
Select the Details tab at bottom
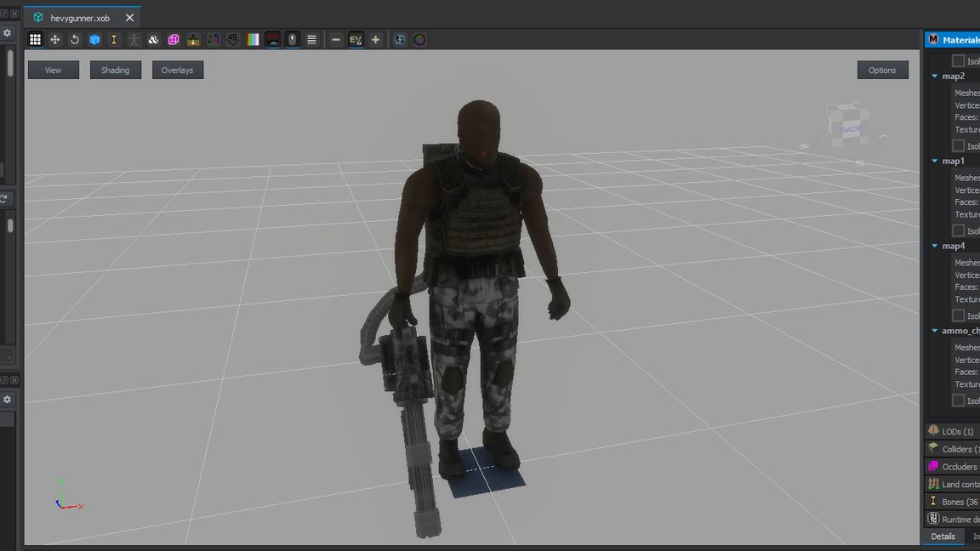pyautogui.click(x=943, y=537)
